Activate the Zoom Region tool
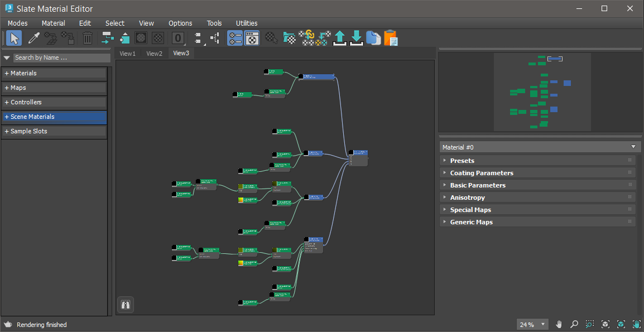This screenshot has height=332, width=644. click(x=590, y=324)
